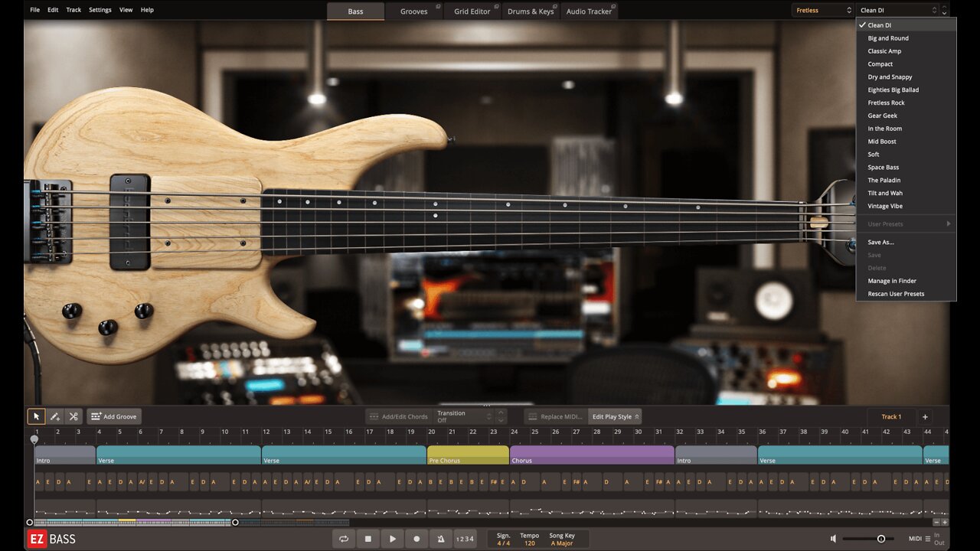Click the playhead marker at bar 1
The image size is (980, 551).
pos(34,439)
